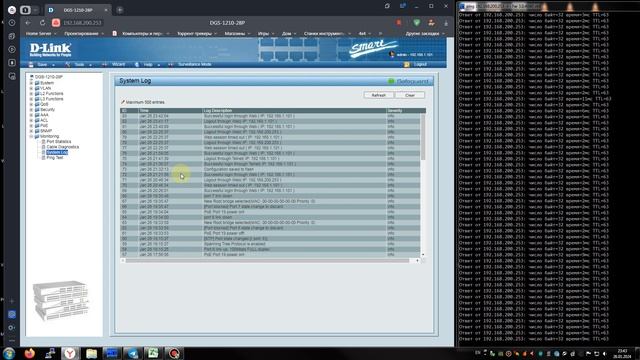
Task: Click the Time column header
Action: click(170, 111)
